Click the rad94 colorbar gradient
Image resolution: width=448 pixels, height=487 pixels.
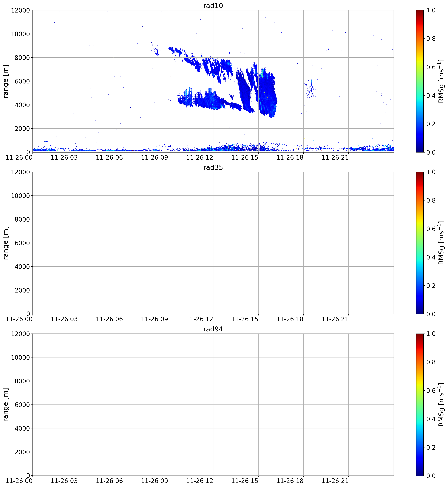click(x=420, y=405)
